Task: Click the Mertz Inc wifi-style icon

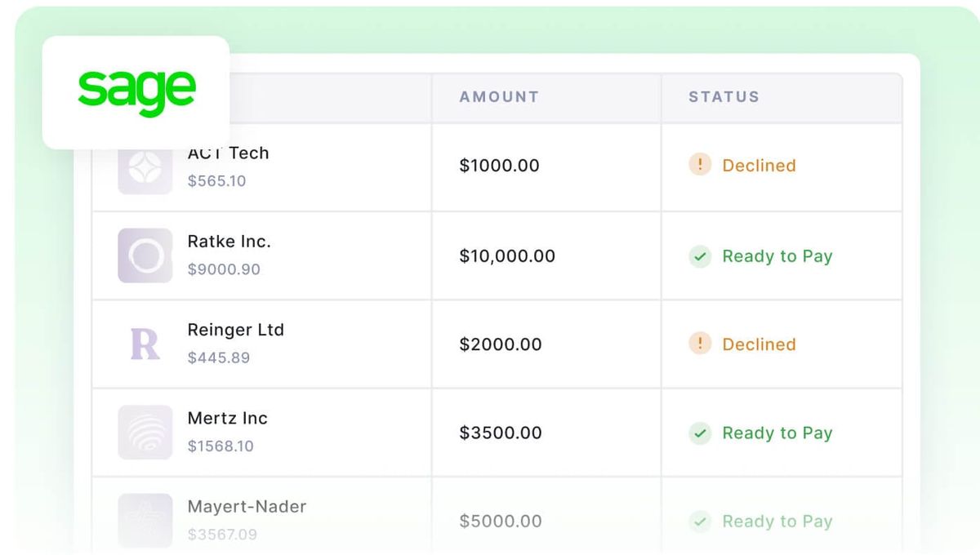Action: tap(145, 432)
